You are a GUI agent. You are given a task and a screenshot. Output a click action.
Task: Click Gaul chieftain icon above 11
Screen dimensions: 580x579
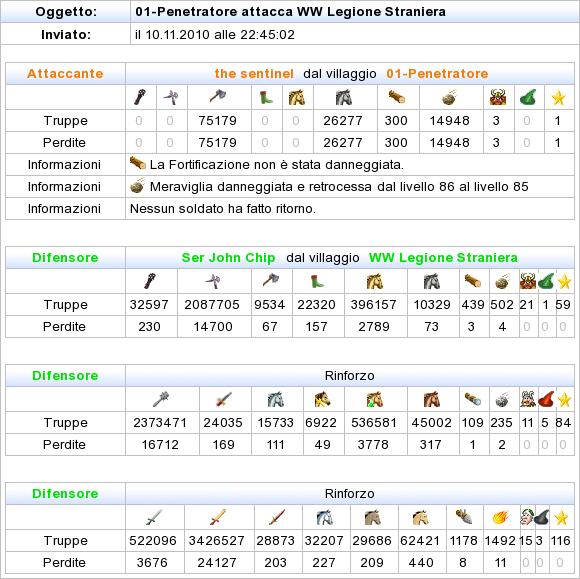pos(528,399)
